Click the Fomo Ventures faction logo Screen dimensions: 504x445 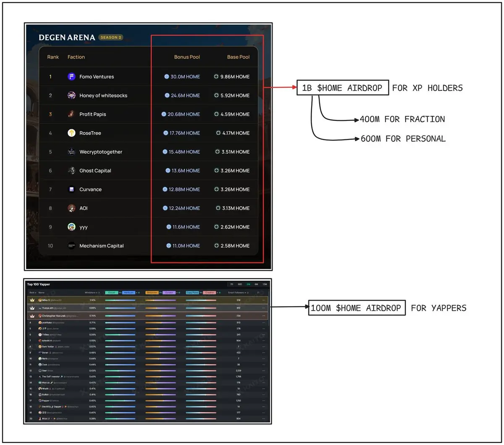pyautogui.click(x=71, y=76)
